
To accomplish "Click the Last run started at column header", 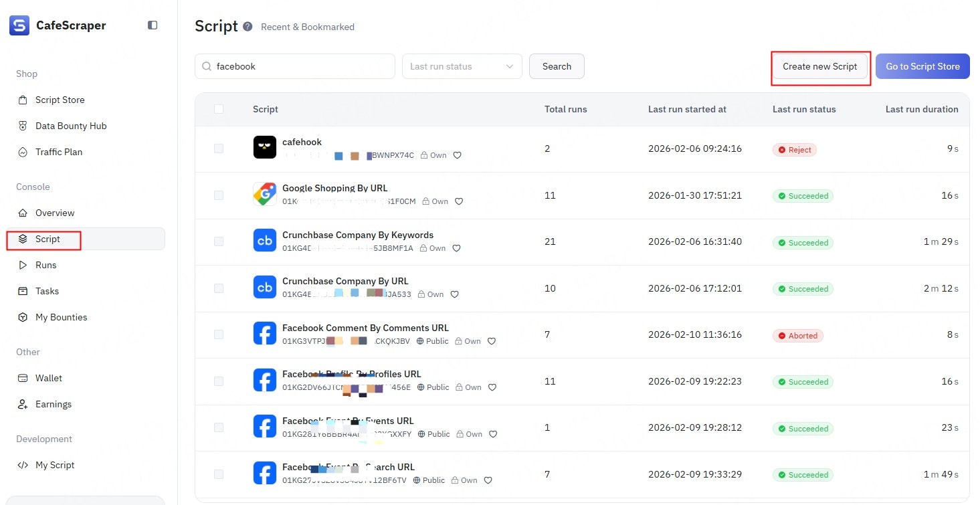I will (687, 109).
